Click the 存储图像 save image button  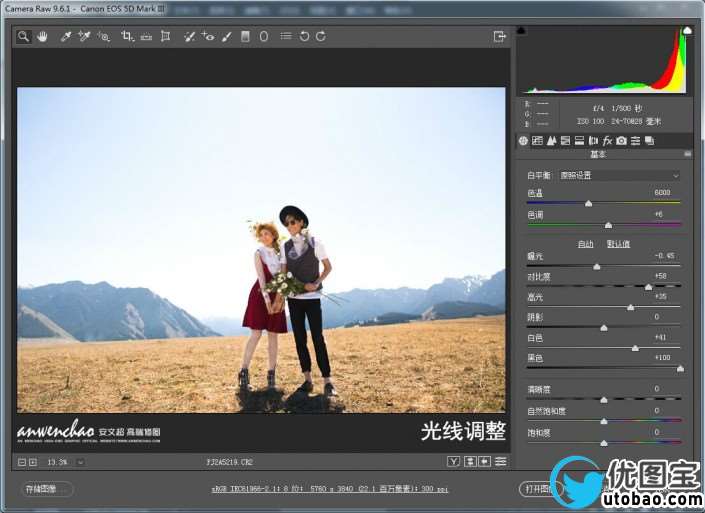tap(47, 489)
